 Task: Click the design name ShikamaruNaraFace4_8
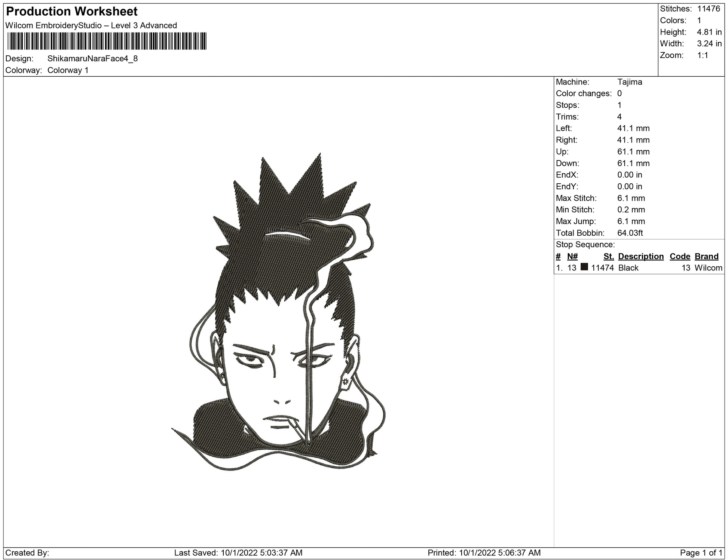tap(92, 59)
